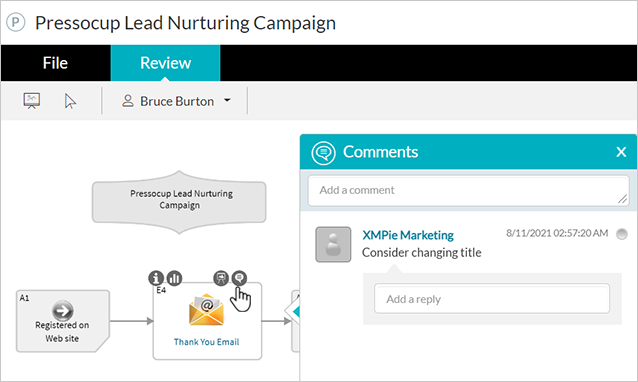
Task: Click the XMPie Marketing author name
Action: point(408,235)
